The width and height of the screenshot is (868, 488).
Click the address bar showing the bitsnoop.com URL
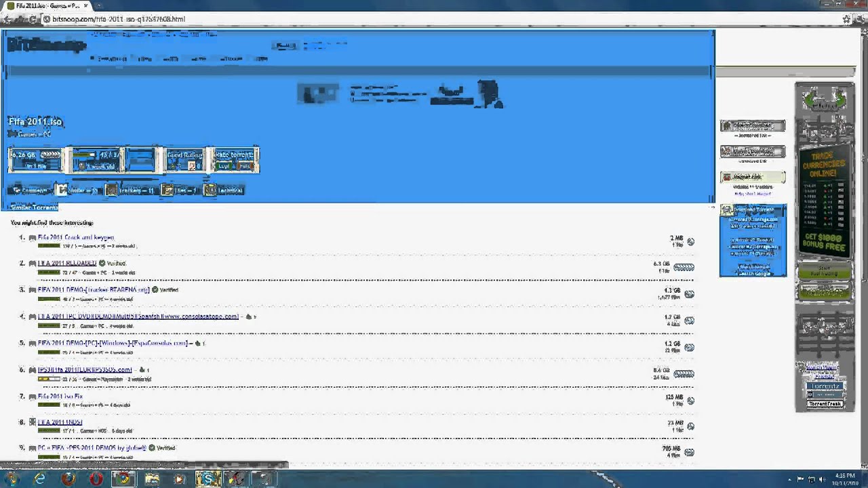coord(441,19)
